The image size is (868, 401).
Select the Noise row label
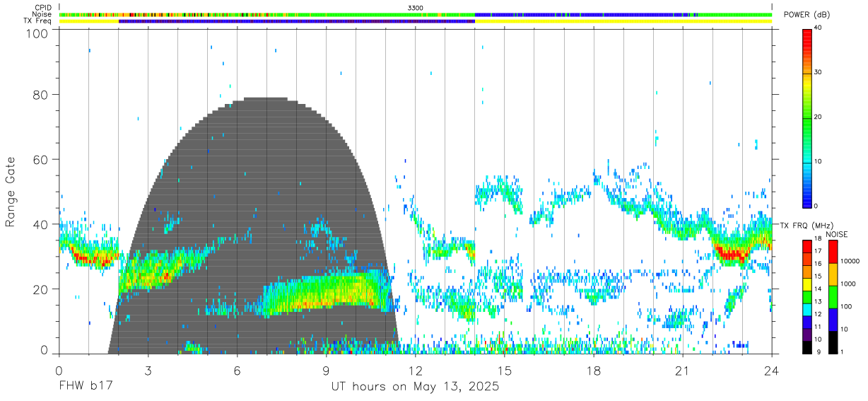pos(42,14)
